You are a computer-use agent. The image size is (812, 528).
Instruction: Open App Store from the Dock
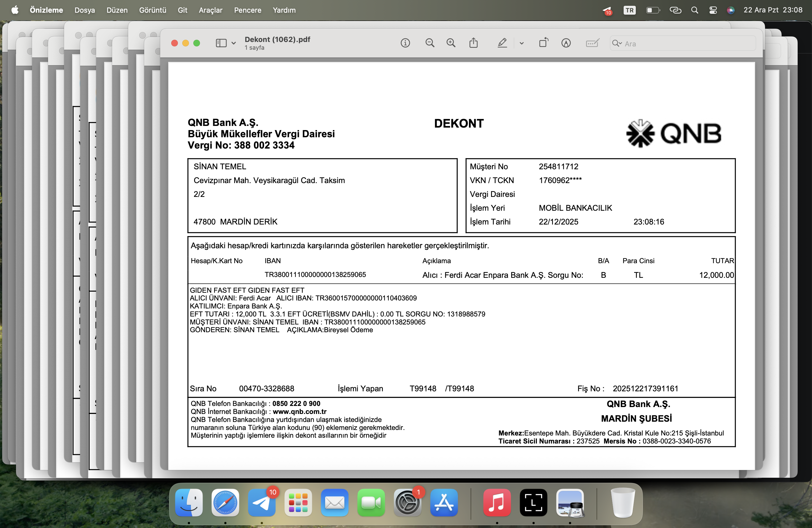click(444, 502)
